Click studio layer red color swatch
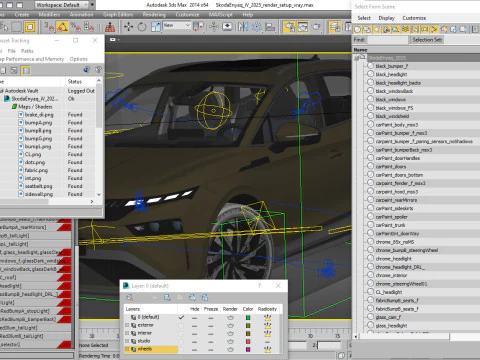The width and height of the screenshot is (480, 360). click(248, 341)
